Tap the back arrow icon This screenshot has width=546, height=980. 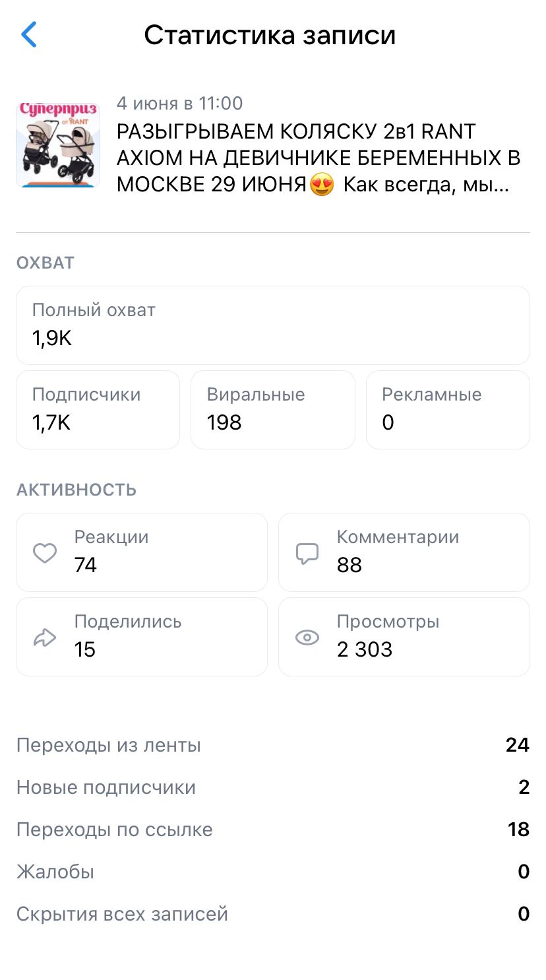[29, 35]
